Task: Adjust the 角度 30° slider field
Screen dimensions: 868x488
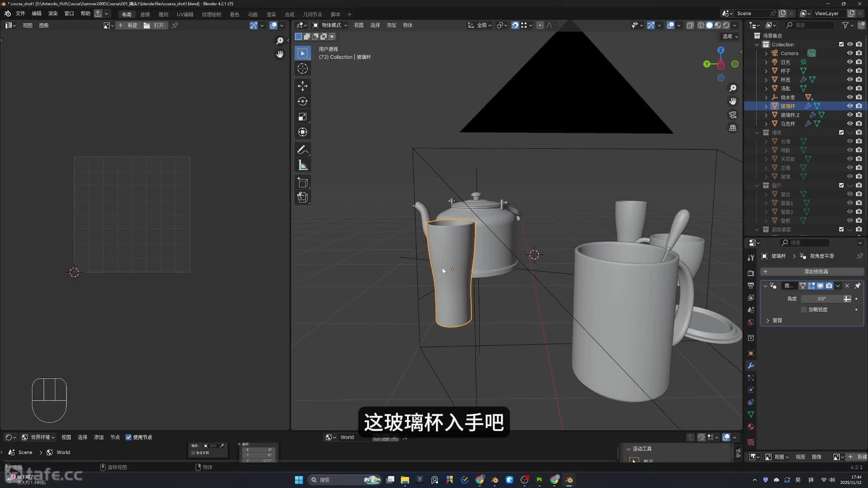Action: [821, 299]
